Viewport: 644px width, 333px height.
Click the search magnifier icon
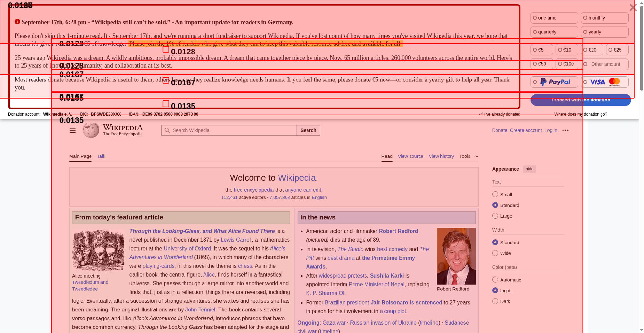pos(167,130)
